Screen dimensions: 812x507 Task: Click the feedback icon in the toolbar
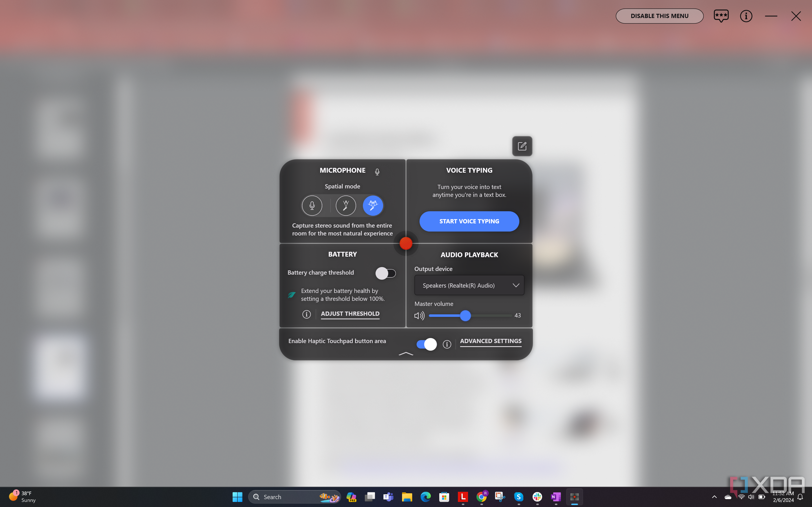point(721,16)
